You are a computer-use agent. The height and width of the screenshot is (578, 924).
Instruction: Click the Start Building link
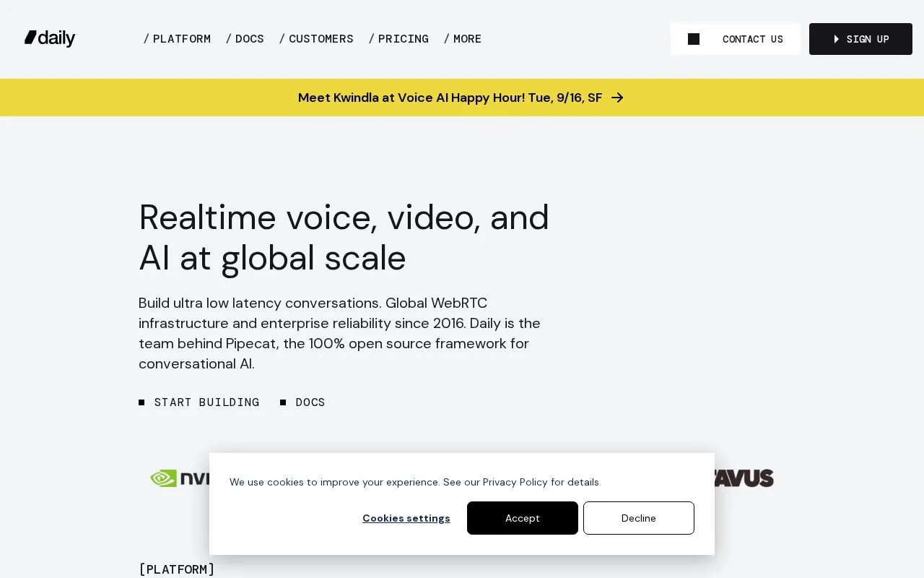click(199, 402)
